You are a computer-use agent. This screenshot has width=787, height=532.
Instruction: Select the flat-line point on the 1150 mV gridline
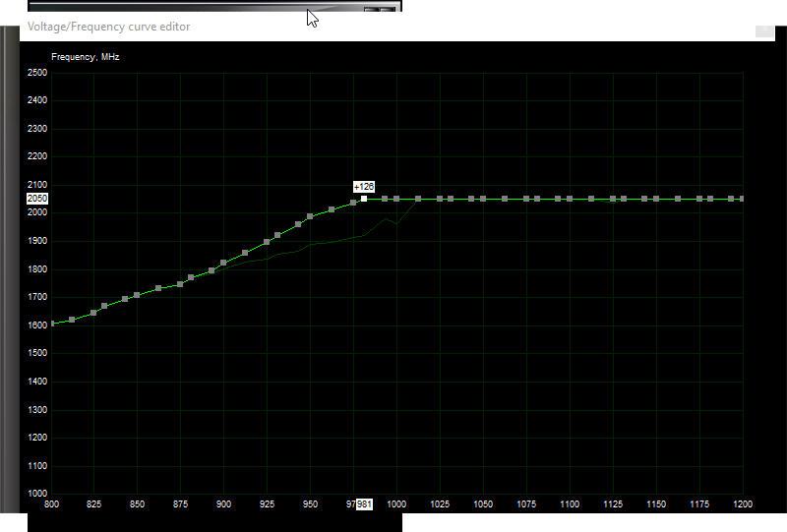point(656,199)
